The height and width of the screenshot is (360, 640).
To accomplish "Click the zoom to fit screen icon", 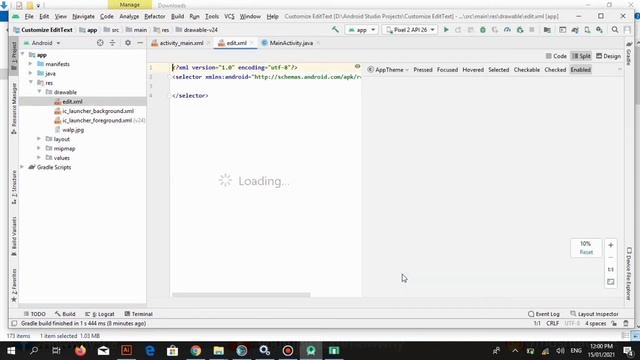I will coord(611,282).
